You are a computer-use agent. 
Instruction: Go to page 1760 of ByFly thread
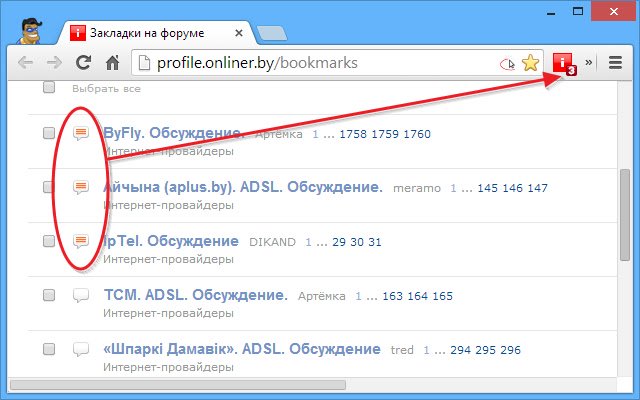[x=417, y=134]
